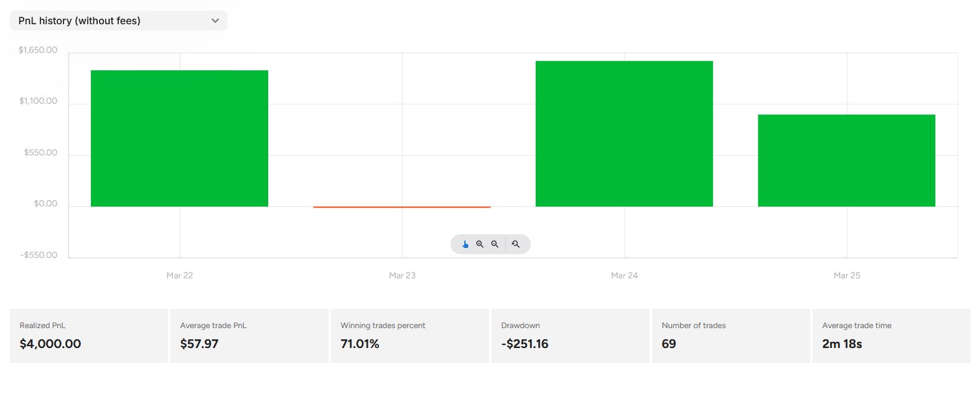
Task: Click the Mar 23 axis label
Action: [402, 275]
